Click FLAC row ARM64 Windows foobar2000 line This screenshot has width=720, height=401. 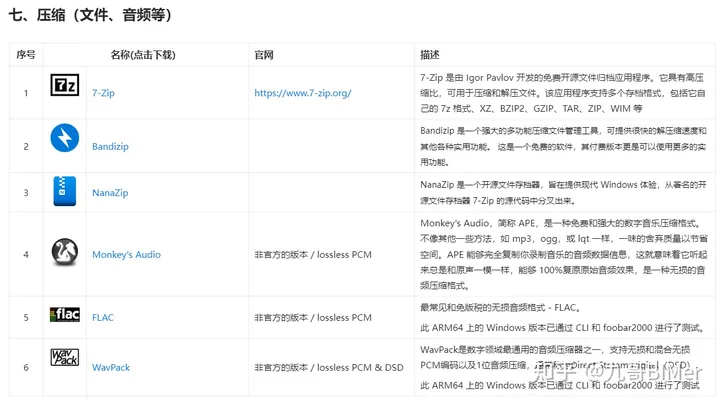click(562, 328)
